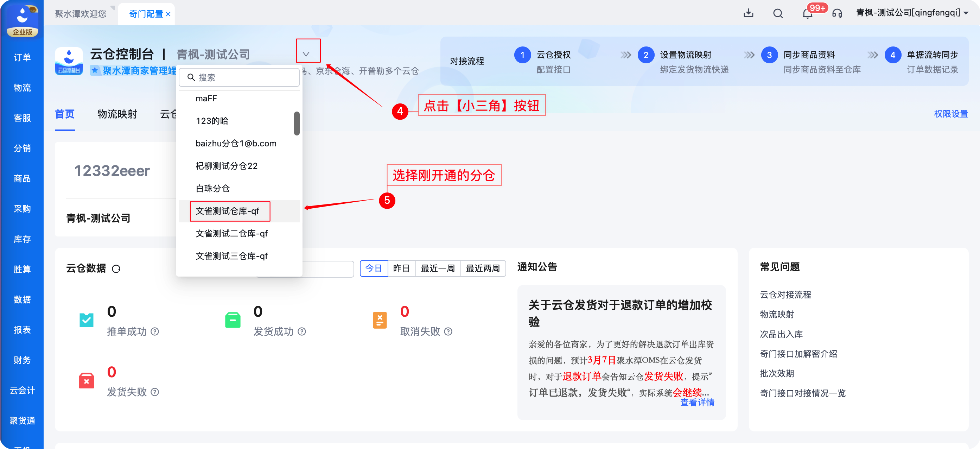Image resolution: width=980 pixels, height=449 pixels.
Task: Refresh the 云仓数据 panel
Action: click(116, 268)
